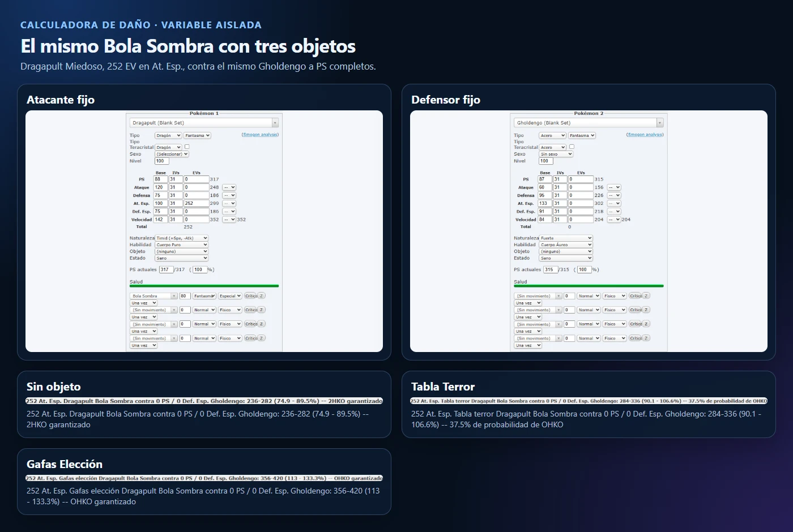Open Gholdengo's Objeto dropdown

pyautogui.click(x=566, y=252)
